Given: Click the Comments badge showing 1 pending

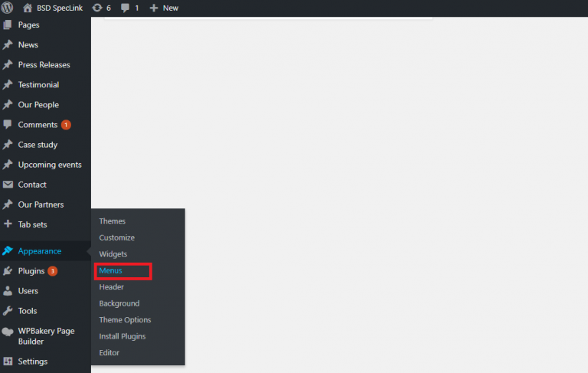Looking at the screenshot, I should click(66, 125).
